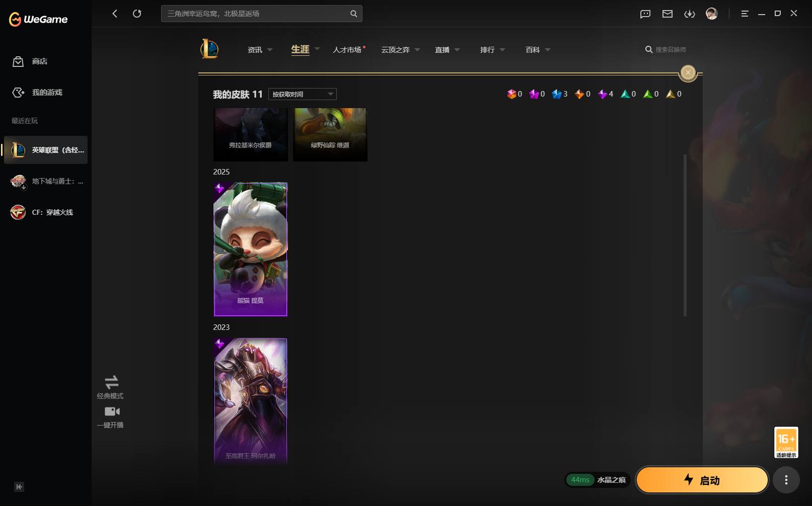Click the 44ms 水晶之痕 server indicator
This screenshot has height=506, width=812.
(598, 480)
